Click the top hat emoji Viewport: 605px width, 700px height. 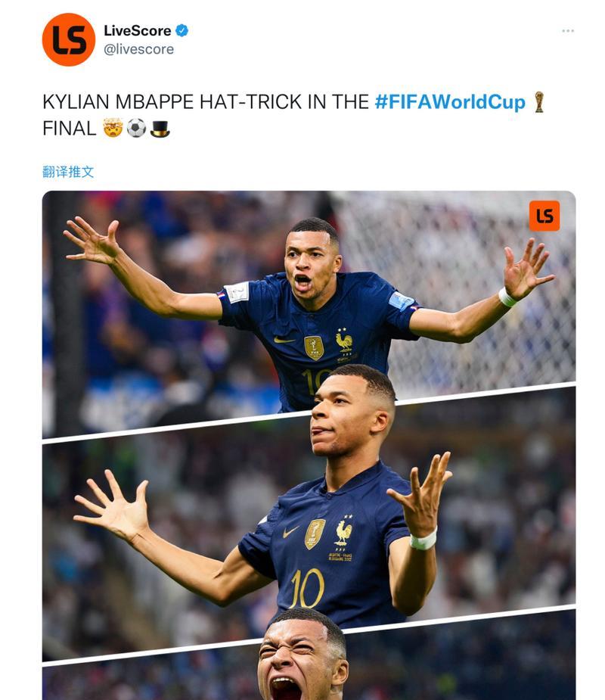point(160,128)
